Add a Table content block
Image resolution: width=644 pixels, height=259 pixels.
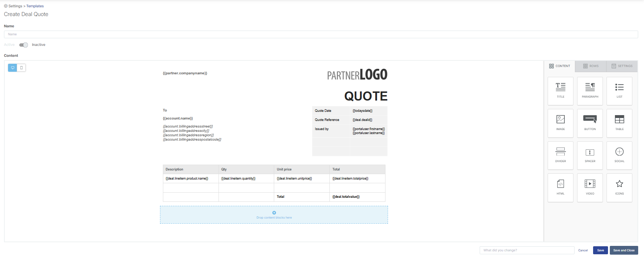pos(619,123)
